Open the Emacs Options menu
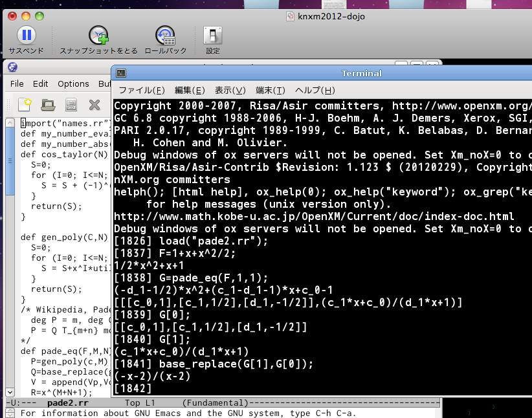 click(x=73, y=84)
